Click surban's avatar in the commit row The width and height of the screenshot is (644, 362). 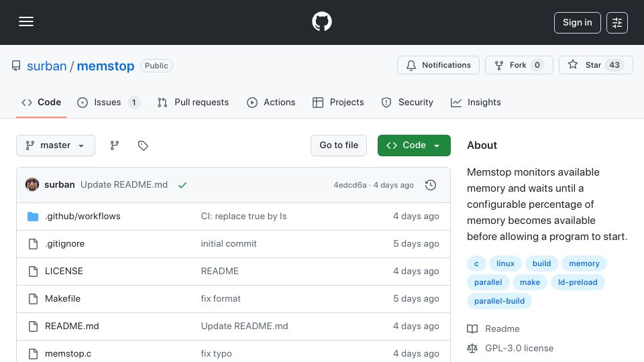32,185
